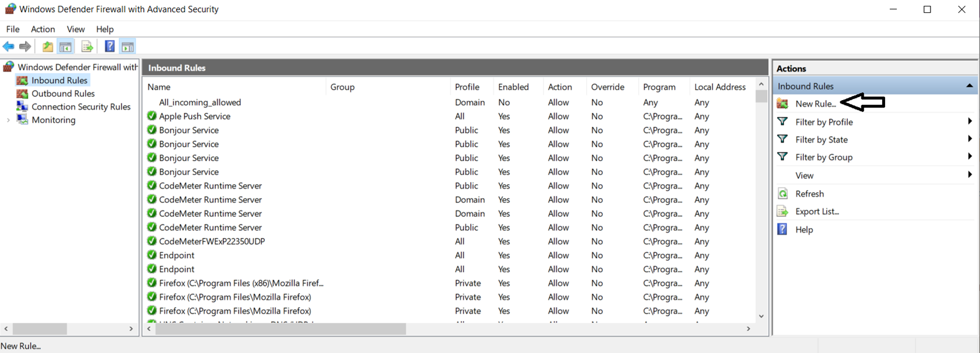Screen dimensions: 980x353
Task: Expand the Monitoring tree node
Action: [x=8, y=120]
